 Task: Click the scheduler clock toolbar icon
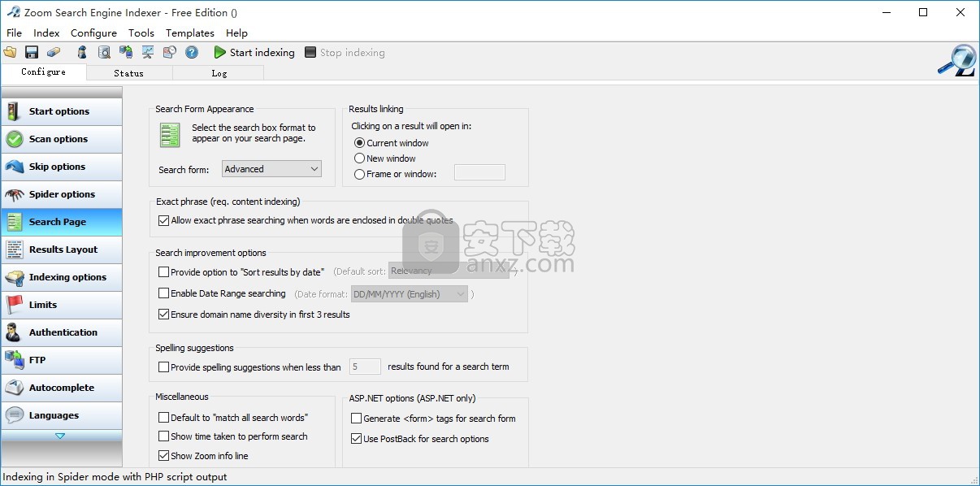(x=170, y=52)
